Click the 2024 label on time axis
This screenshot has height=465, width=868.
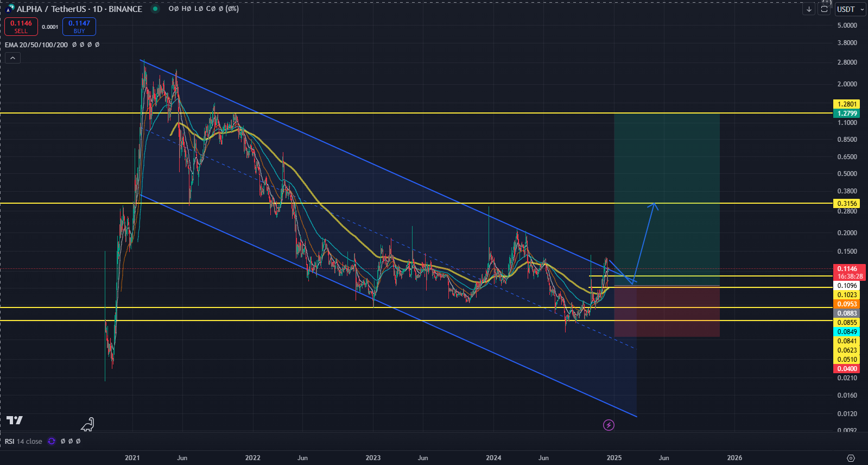click(x=494, y=458)
